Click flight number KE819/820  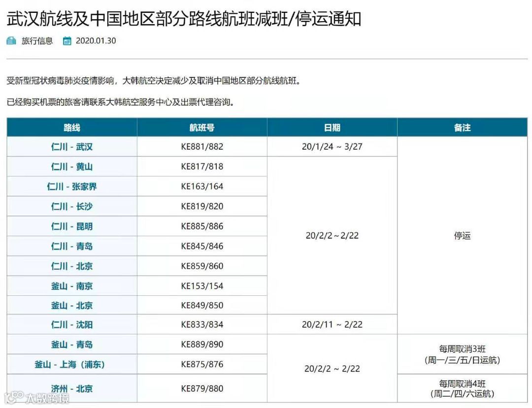[202, 206]
